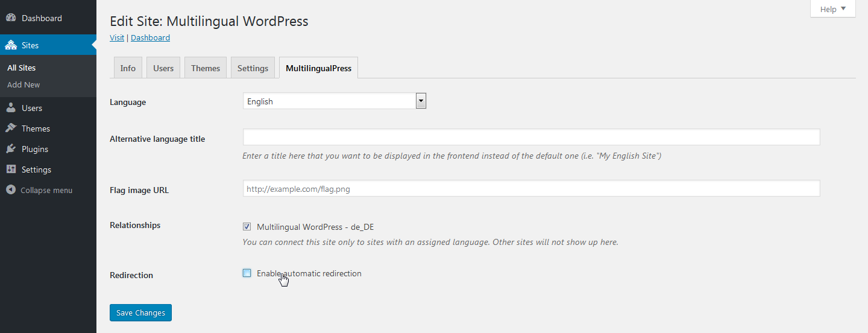
Task: Click the Relationships label
Action: [x=135, y=225]
